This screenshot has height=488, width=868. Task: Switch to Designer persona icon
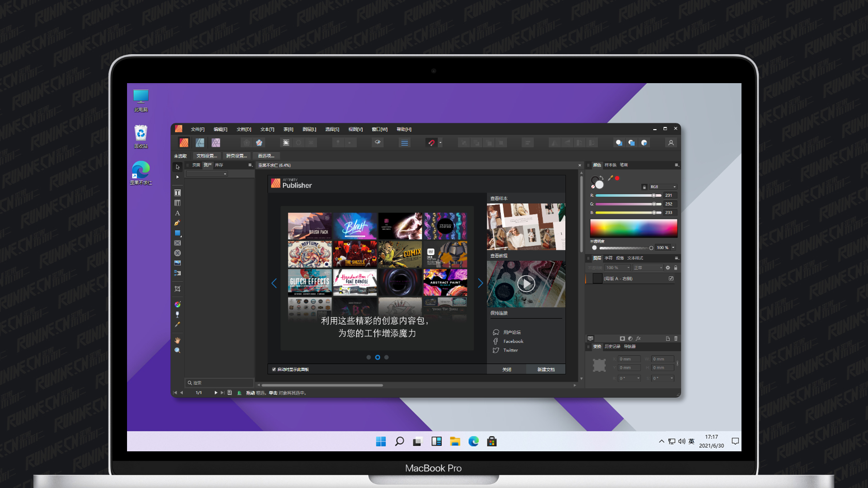click(200, 143)
